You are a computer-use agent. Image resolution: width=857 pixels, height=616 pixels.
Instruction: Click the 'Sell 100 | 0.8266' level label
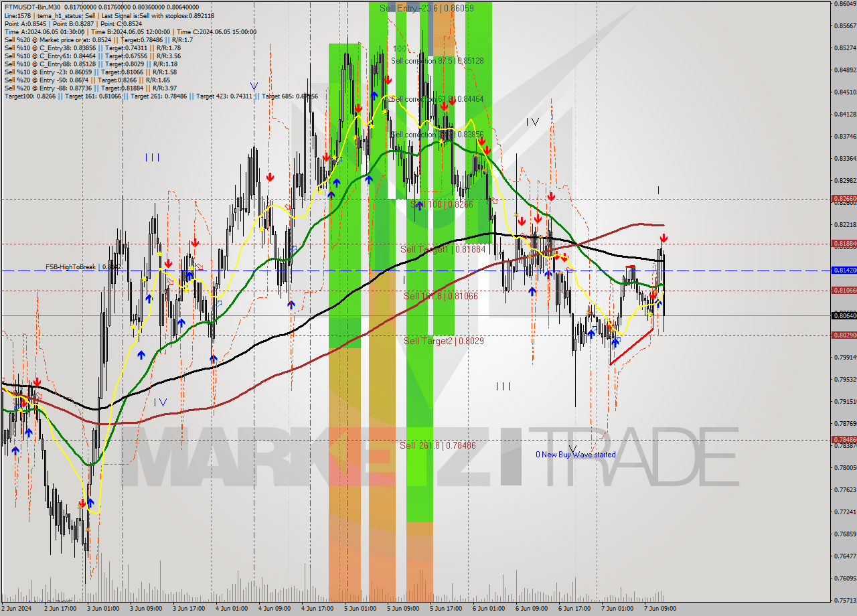(x=442, y=204)
